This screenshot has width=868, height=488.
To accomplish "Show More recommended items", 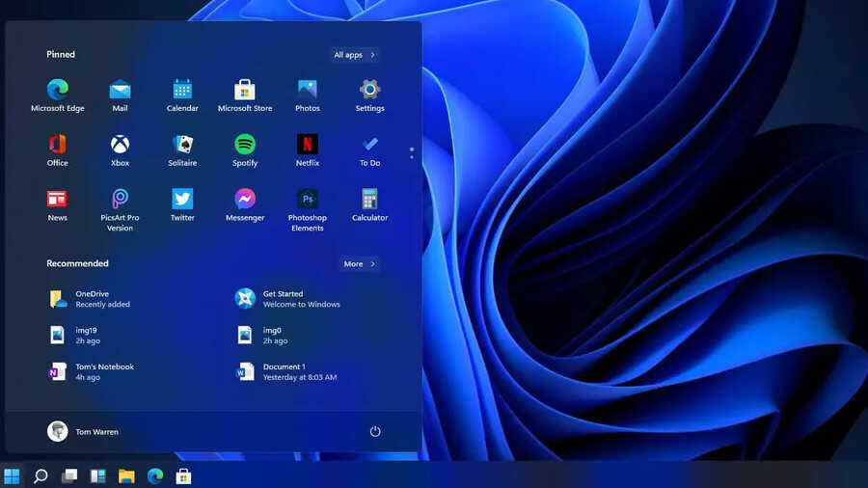I will pyautogui.click(x=360, y=264).
